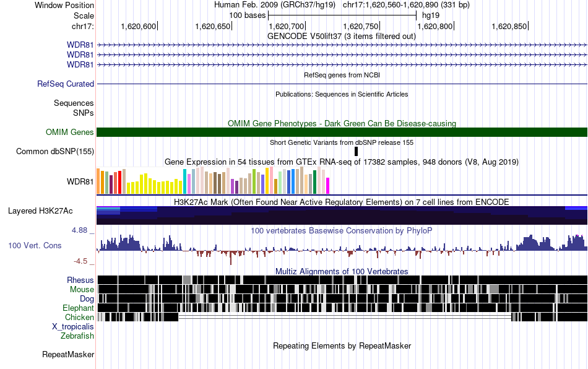The width and height of the screenshot is (588, 369).
Task: Click the Chicken alignment gap double line
Action: click(345, 317)
